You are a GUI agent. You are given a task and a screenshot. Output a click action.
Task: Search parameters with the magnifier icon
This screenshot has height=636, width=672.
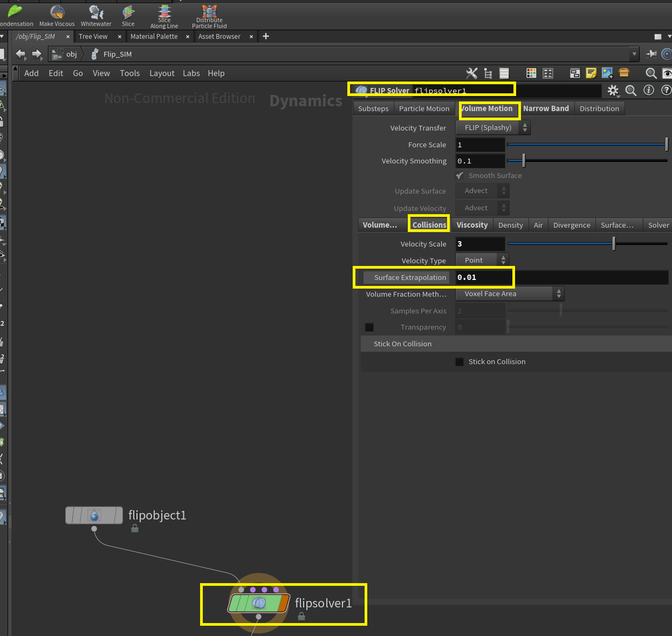point(630,90)
